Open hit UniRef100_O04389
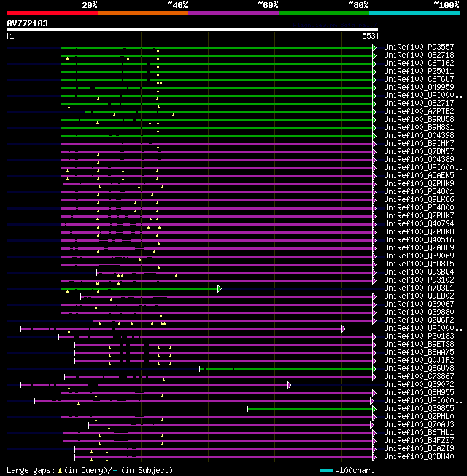This screenshot has width=467, height=476. click(x=419, y=159)
